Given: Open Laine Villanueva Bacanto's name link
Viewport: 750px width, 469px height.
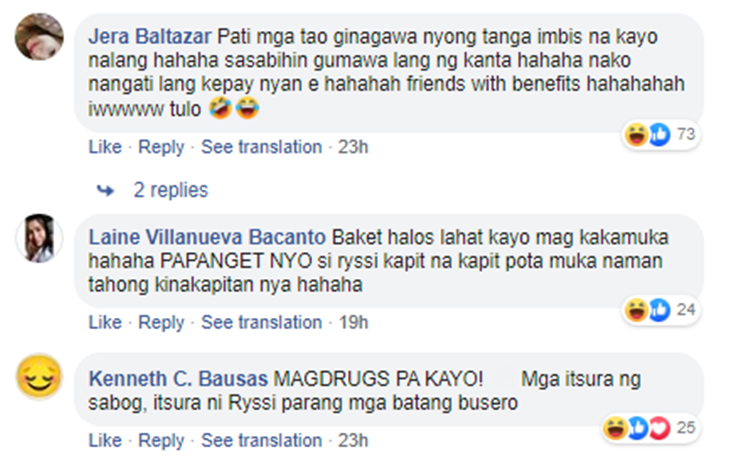Looking at the screenshot, I should (x=207, y=237).
